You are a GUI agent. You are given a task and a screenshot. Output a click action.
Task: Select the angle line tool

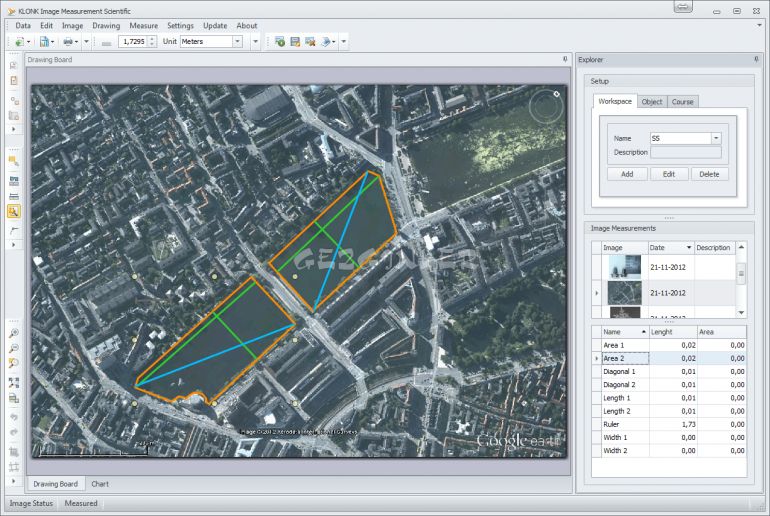coord(14,230)
